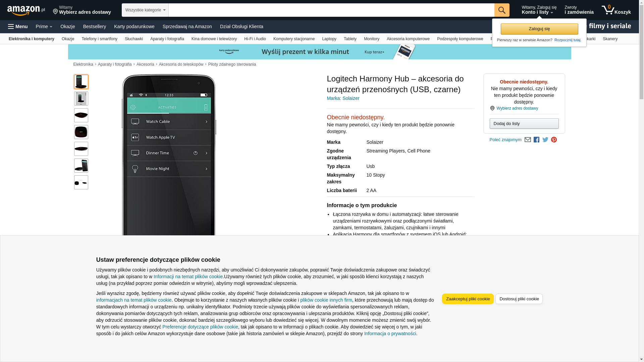Click the main search input field
The width and height of the screenshot is (644, 362).
pos(331,10)
